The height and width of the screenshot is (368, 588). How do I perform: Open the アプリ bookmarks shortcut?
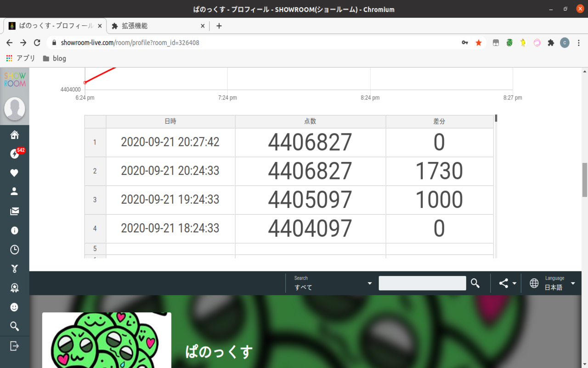pyautogui.click(x=21, y=58)
